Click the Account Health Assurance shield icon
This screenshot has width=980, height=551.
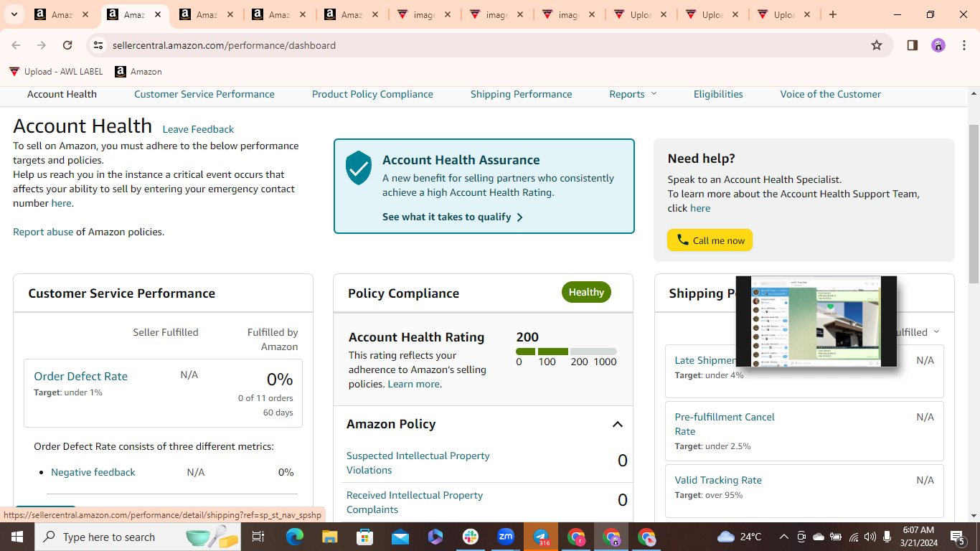359,168
